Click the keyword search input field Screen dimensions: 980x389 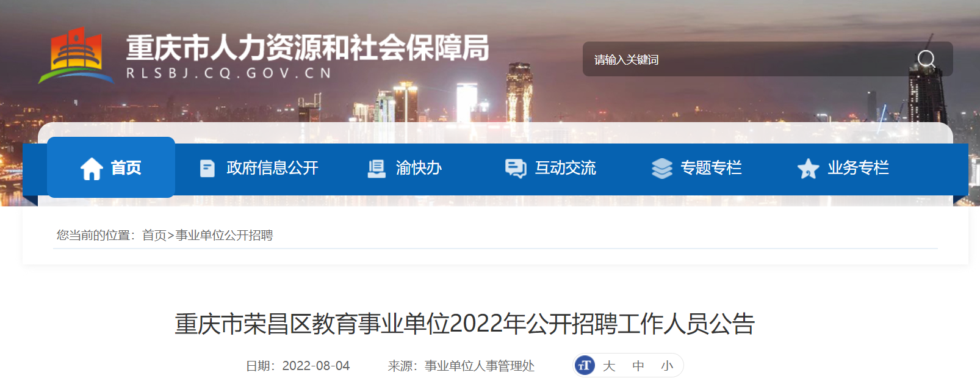(748, 59)
